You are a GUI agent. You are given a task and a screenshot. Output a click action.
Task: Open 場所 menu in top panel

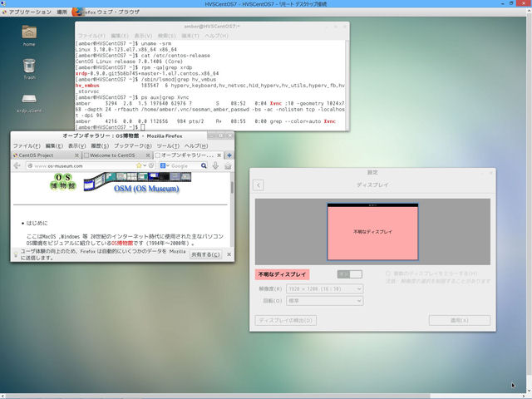click(62, 12)
